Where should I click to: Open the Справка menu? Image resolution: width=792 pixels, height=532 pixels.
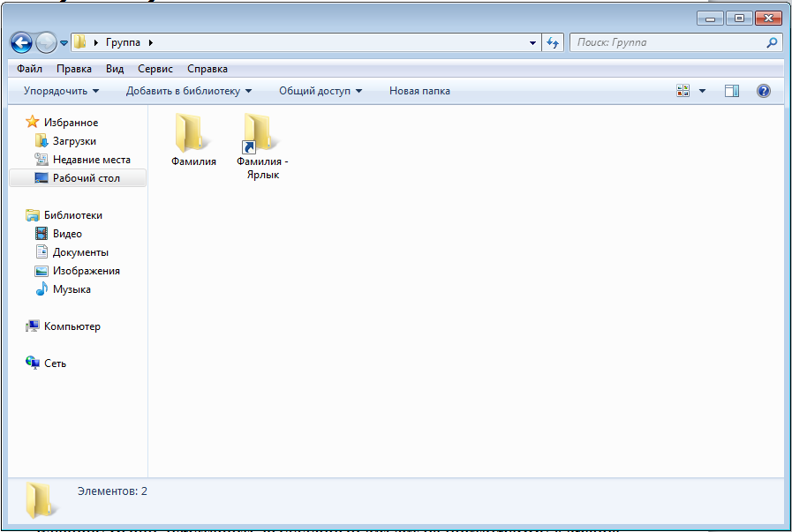pos(207,69)
